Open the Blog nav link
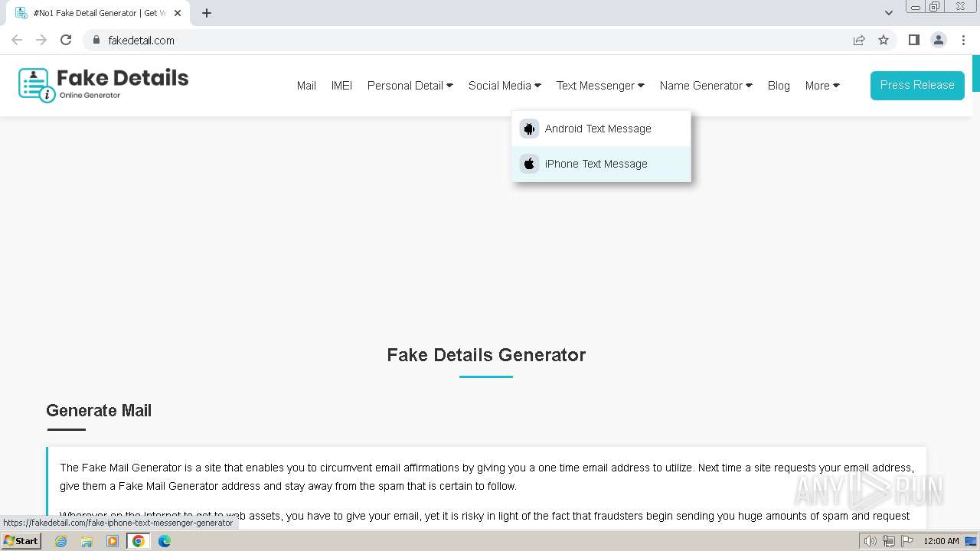 [779, 86]
